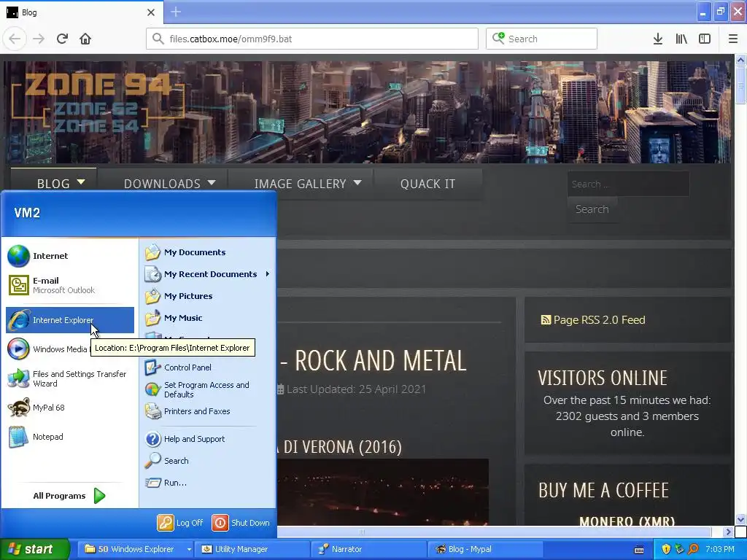
Task: Open My Documents folder
Action: click(207, 252)
